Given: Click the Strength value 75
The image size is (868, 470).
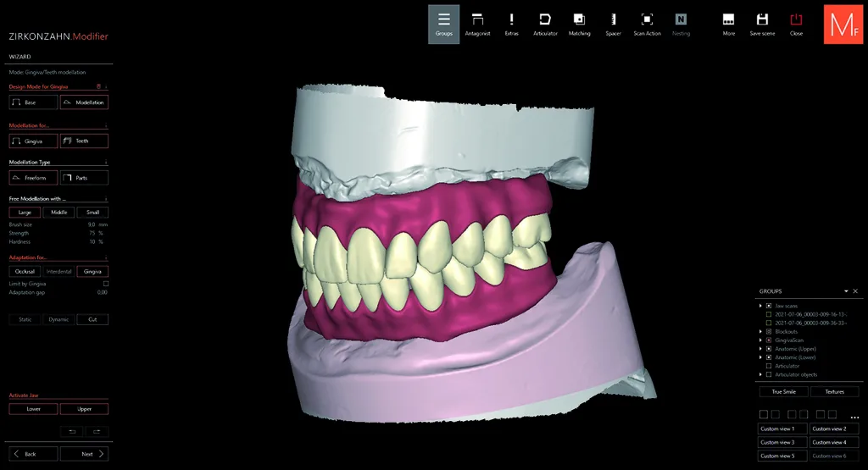Looking at the screenshot, I should pyautogui.click(x=92, y=234).
